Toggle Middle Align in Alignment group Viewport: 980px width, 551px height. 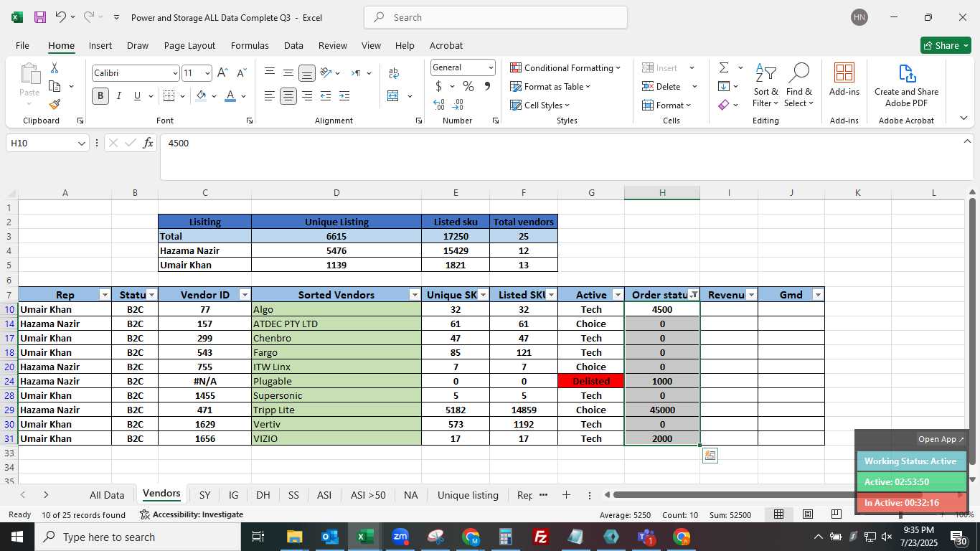point(288,72)
